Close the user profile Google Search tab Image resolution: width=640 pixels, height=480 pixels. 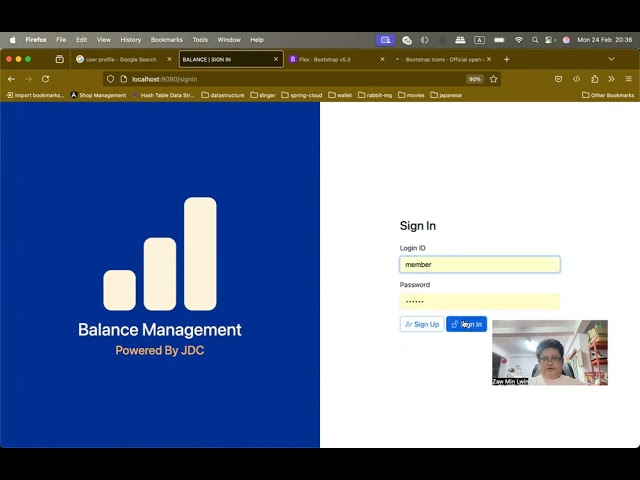tap(169, 59)
